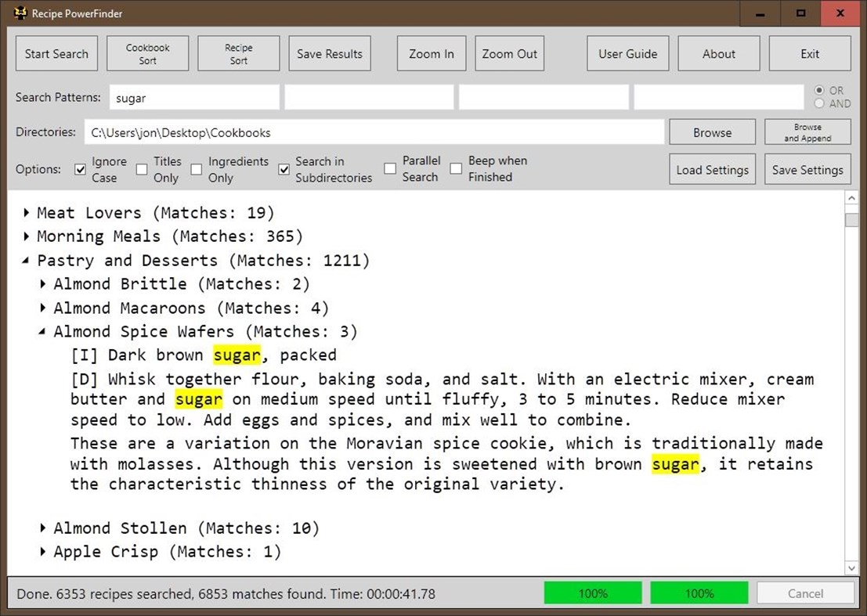Screen dimensions: 867x616
Task: Enable the Beep when Finished option
Action: coord(456,169)
